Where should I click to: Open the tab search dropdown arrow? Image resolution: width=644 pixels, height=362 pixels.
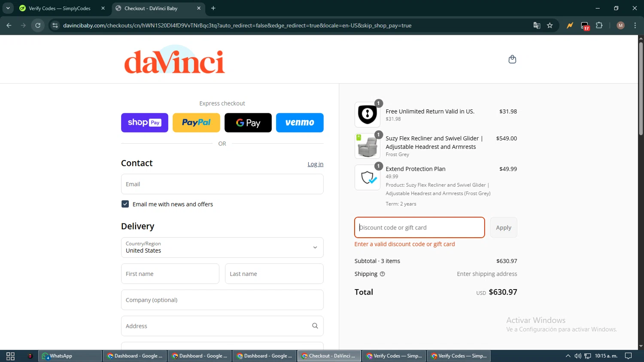(x=8, y=8)
